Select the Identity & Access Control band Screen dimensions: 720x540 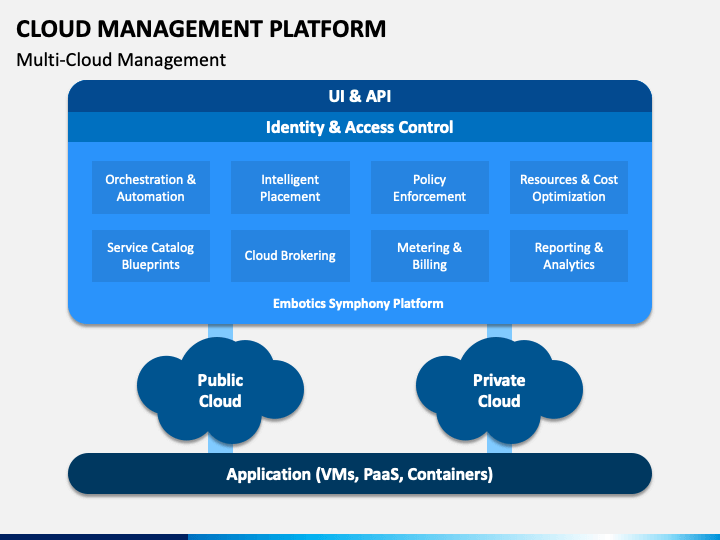coord(360,127)
